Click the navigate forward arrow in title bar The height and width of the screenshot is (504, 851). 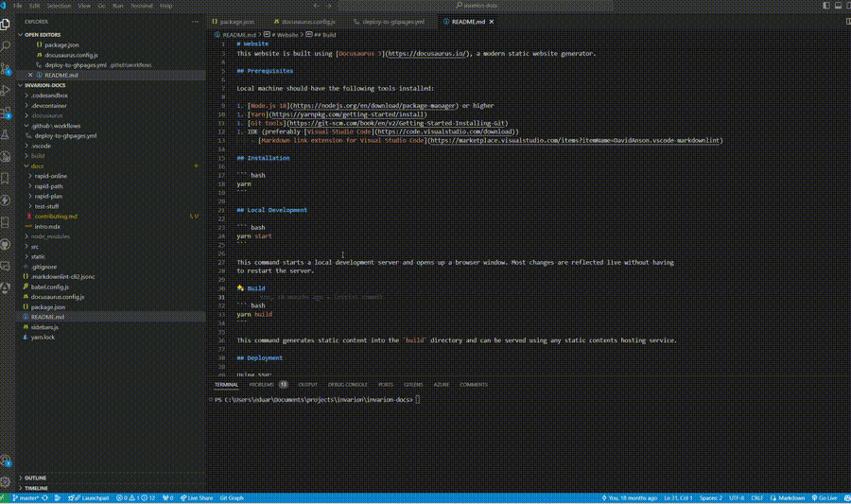tap(329, 6)
